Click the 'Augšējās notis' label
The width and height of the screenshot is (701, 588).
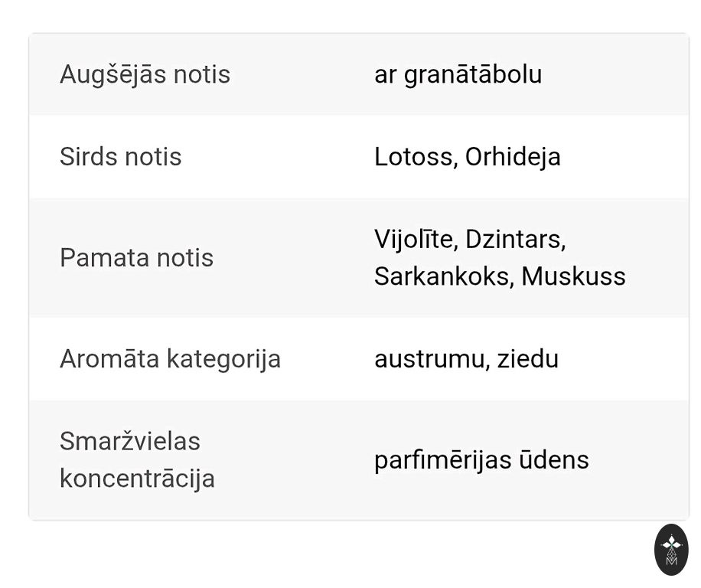pos(145,74)
